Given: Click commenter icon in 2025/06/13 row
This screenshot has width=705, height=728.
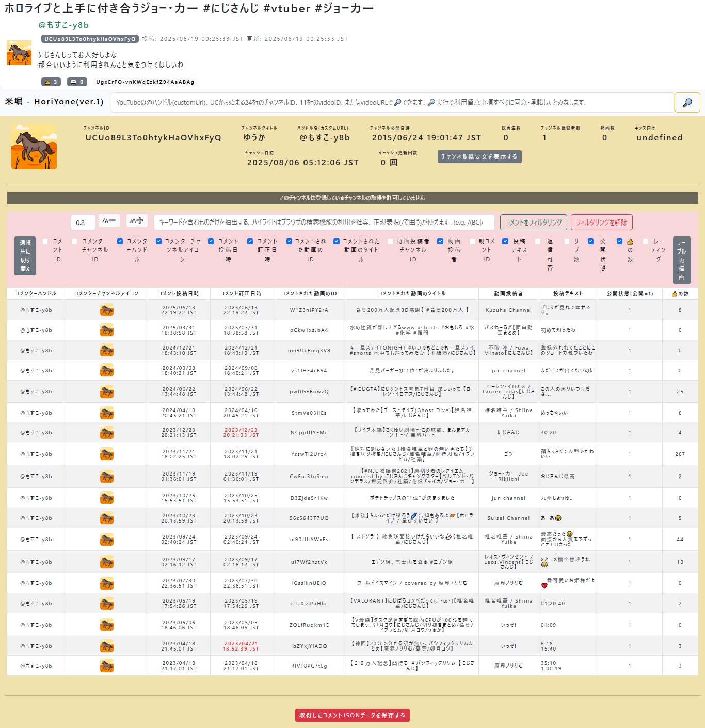Looking at the screenshot, I should click(x=107, y=310).
